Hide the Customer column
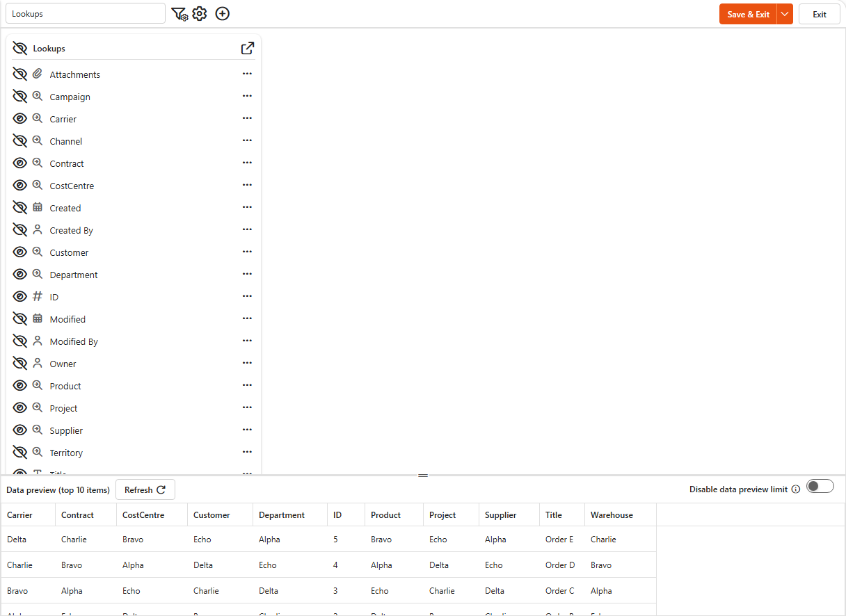The height and width of the screenshot is (616, 846). click(x=20, y=252)
